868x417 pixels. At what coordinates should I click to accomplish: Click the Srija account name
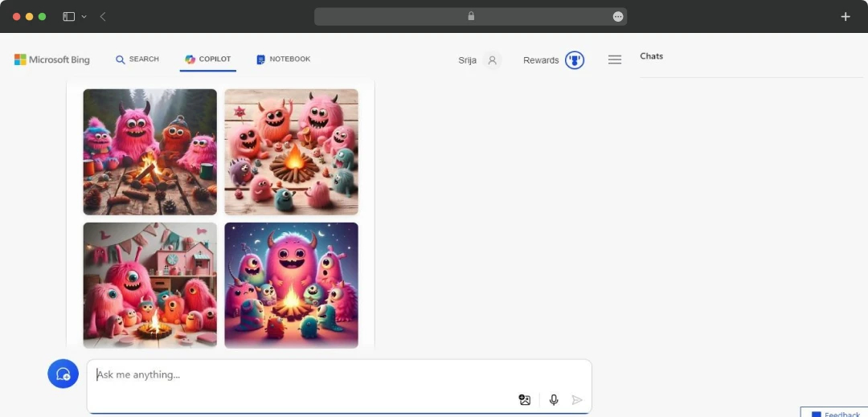467,60
